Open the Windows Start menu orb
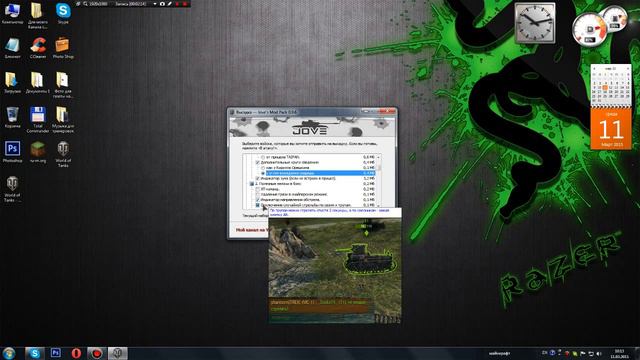The image size is (640, 360). [9, 353]
